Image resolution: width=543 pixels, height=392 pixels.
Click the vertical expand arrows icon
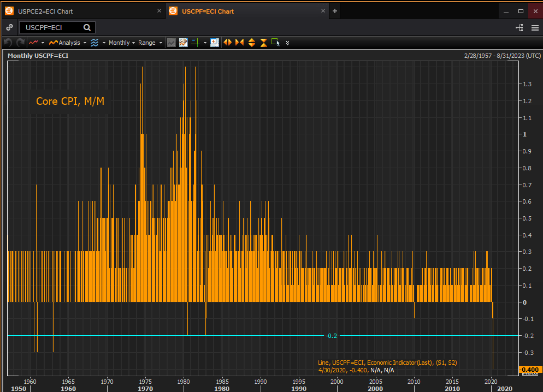pos(252,43)
